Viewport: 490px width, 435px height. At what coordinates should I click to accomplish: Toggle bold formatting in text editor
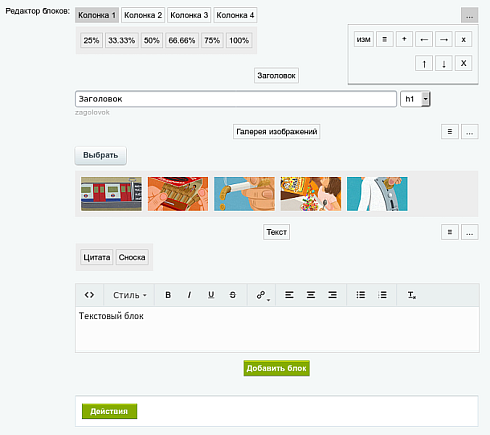click(x=168, y=295)
